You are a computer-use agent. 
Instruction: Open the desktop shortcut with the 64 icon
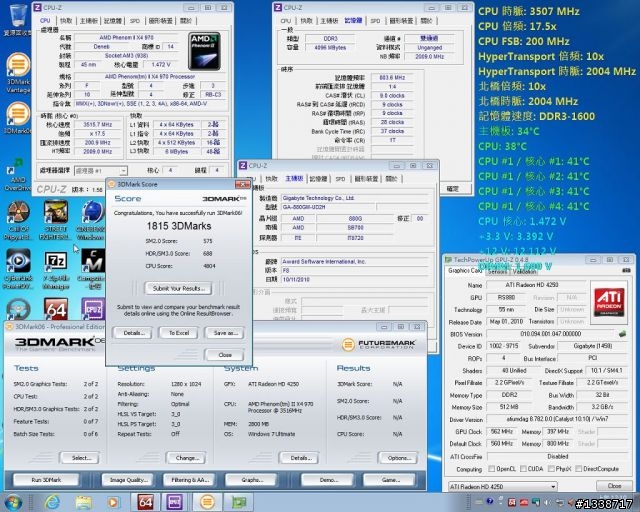coord(56,309)
